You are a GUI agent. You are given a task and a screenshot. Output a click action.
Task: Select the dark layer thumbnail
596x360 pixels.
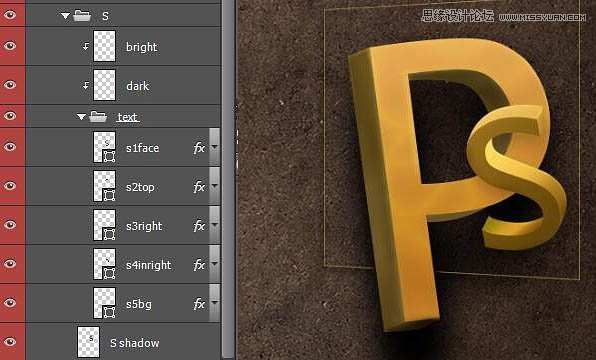tap(105, 85)
